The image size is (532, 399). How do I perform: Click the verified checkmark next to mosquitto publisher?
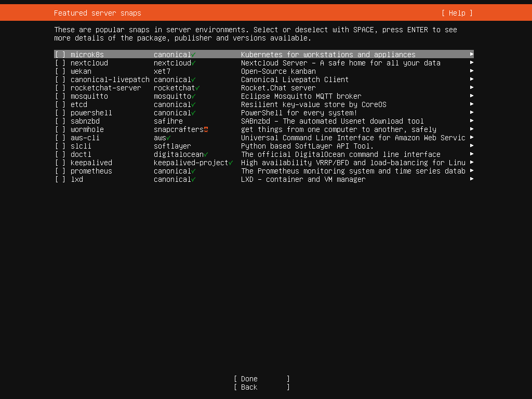(193, 96)
